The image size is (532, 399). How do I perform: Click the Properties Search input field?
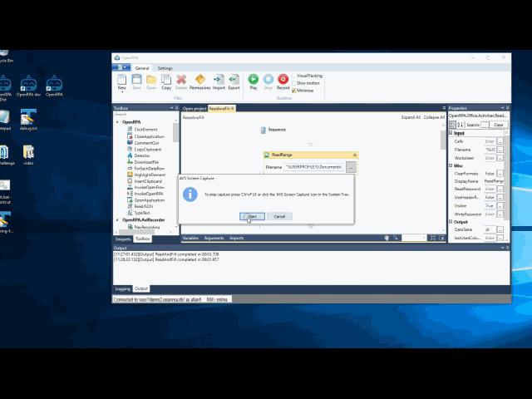(x=485, y=125)
